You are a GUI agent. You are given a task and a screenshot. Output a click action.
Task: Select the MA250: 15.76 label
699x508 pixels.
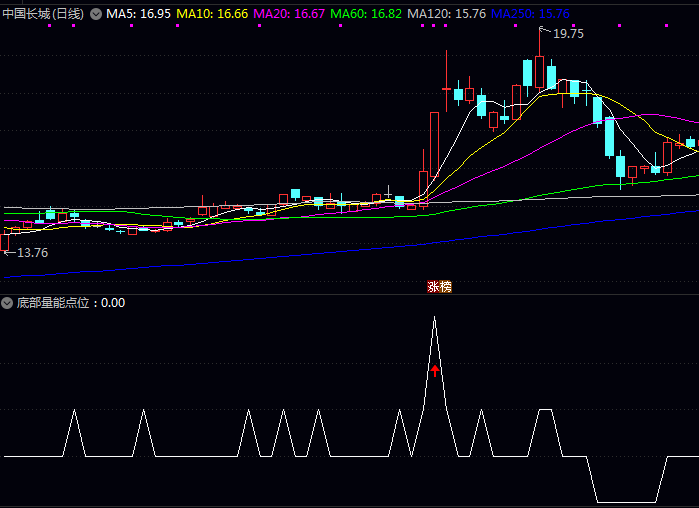[530, 14]
